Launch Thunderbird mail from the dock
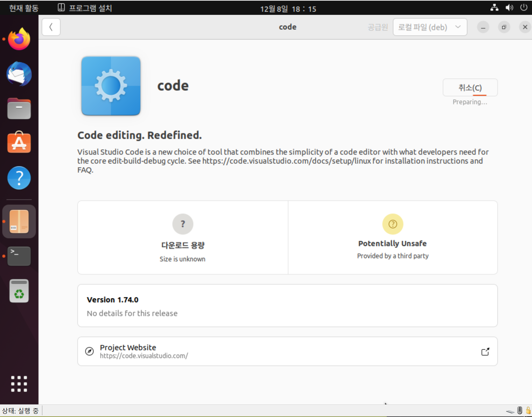Viewport: 532px width, 417px height. [19, 74]
